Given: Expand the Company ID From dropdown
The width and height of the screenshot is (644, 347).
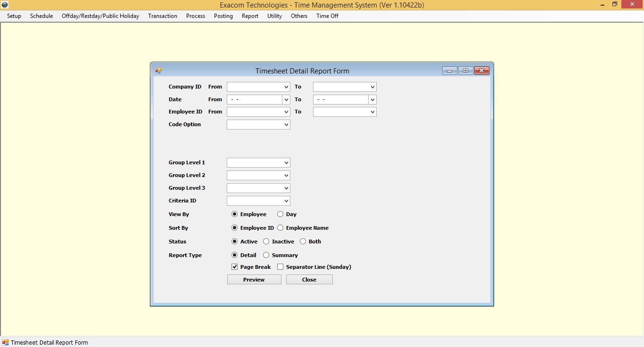Looking at the screenshot, I should 286,87.
